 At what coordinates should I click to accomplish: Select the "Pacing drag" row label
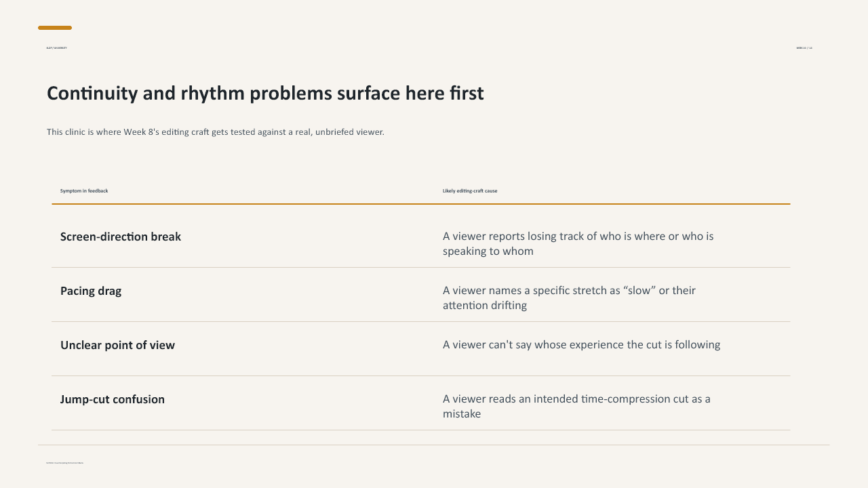tap(91, 291)
